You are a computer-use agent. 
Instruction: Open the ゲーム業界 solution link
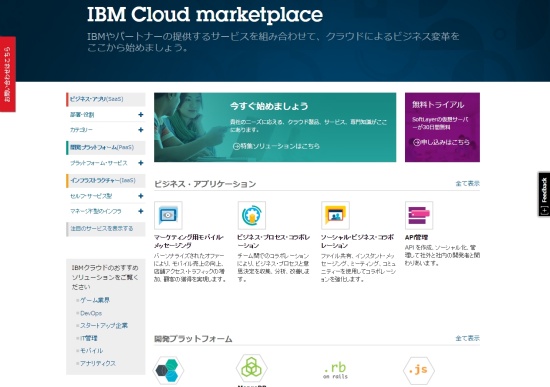[x=95, y=300]
